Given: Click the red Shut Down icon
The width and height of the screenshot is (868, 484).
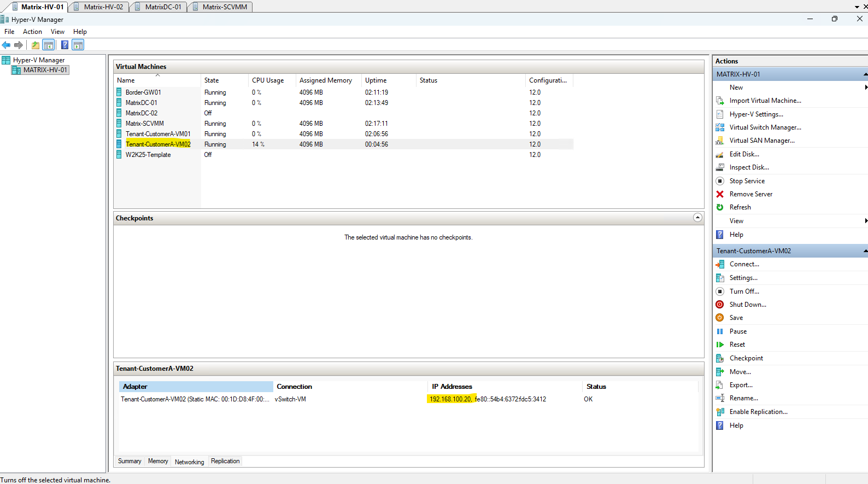Looking at the screenshot, I should click(720, 305).
